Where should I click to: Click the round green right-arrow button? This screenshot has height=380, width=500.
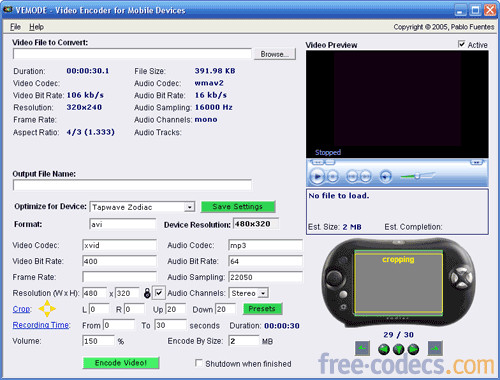tap(413, 349)
